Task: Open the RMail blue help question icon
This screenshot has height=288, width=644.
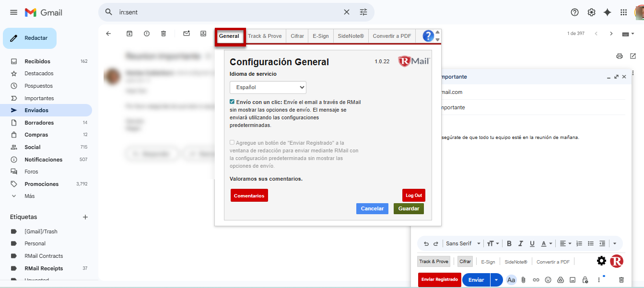Action: [x=428, y=36]
